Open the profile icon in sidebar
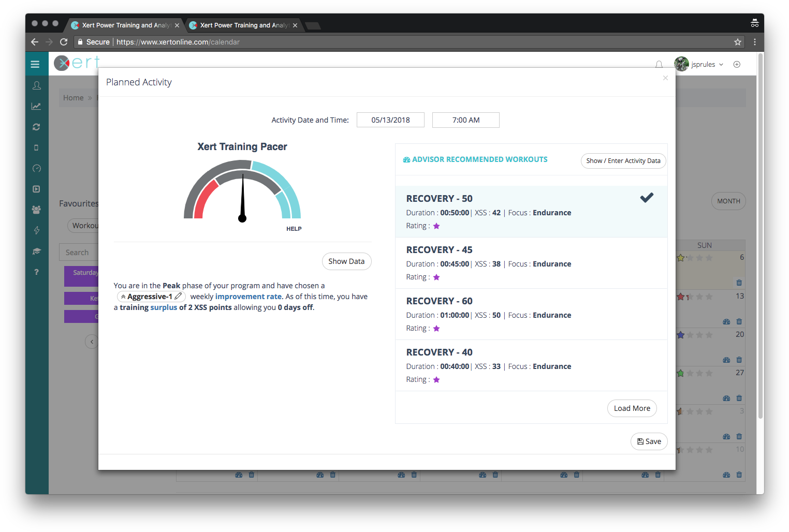 (x=36, y=85)
